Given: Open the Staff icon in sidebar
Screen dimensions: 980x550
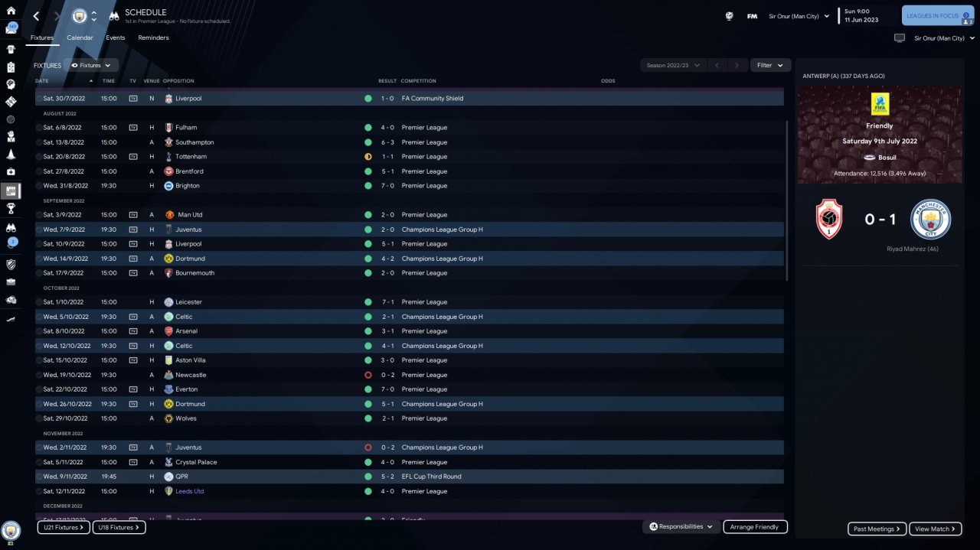Looking at the screenshot, I should coord(11,137).
